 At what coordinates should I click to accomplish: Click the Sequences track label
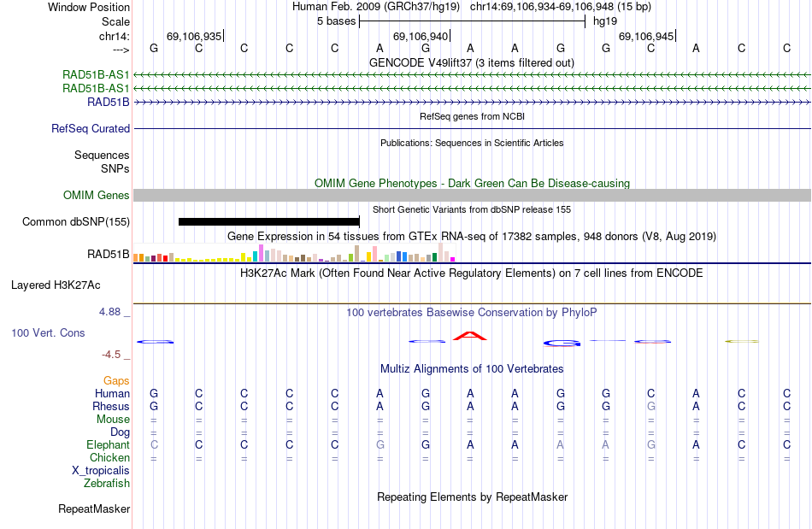102,155
